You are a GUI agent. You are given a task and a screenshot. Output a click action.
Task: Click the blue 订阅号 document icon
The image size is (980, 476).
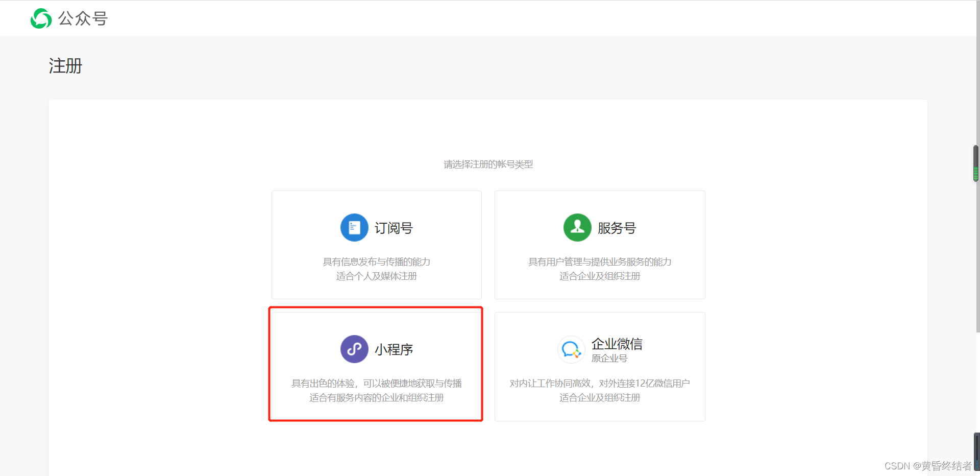pos(354,227)
